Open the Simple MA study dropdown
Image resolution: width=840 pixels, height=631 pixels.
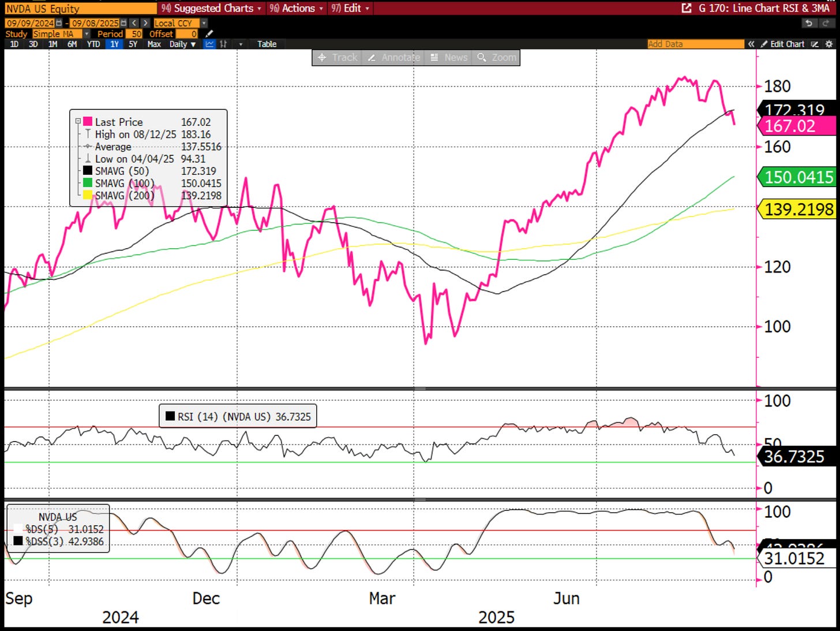87,33
